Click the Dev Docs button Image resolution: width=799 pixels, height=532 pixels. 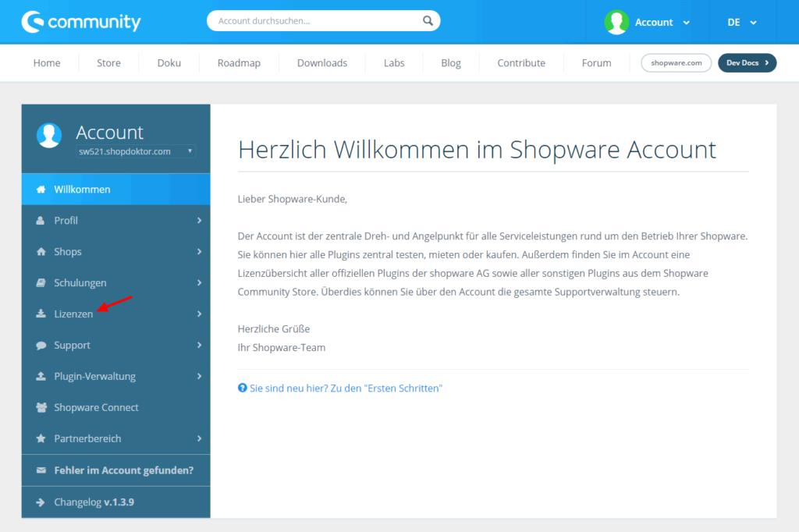coord(747,63)
